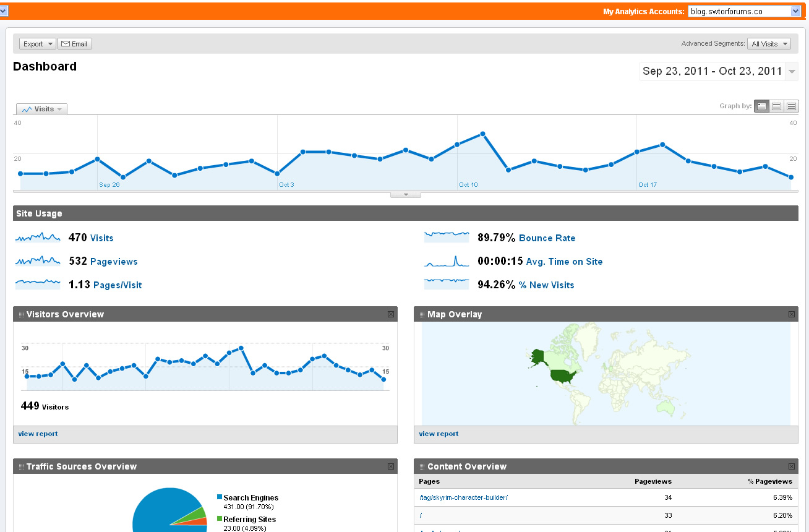Click view report under Map Overlay
Screen dimensions: 809x532
[439, 434]
